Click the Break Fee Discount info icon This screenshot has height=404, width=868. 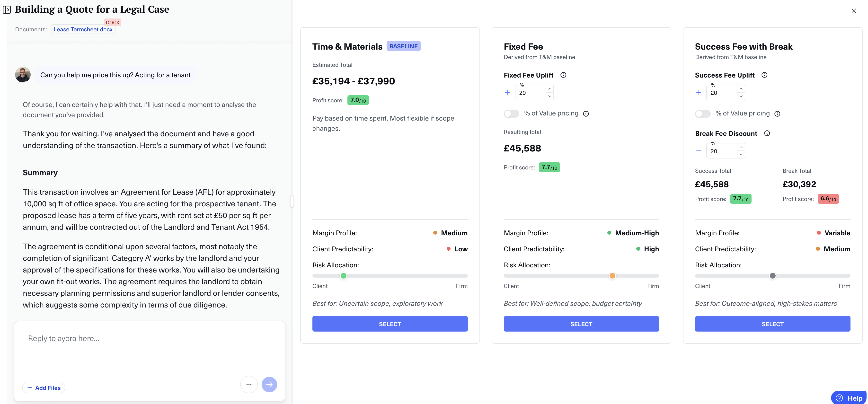pos(767,133)
